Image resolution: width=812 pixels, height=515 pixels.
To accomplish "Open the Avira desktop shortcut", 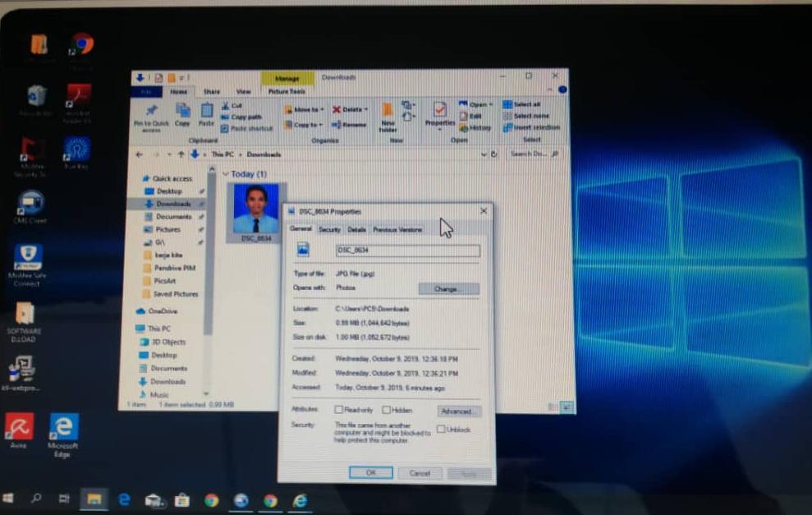I will (19, 427).
